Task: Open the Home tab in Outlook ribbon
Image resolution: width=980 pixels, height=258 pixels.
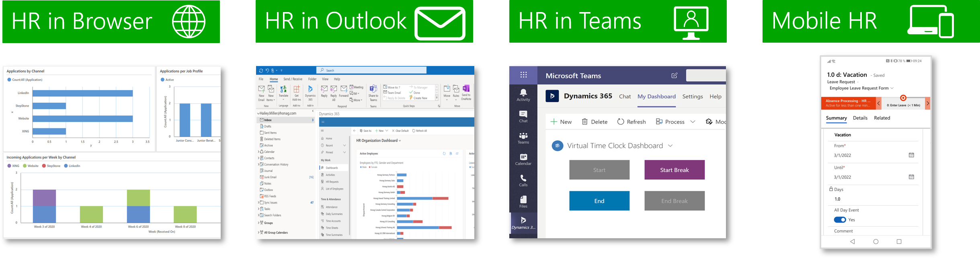Action: tap(274, 79)
